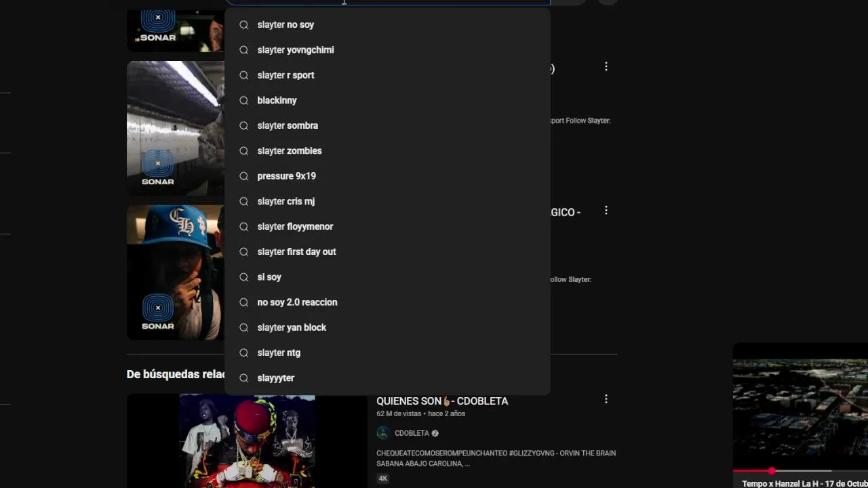Click search icon beside 'pressure 9x19'

click(x=244, y=176)
